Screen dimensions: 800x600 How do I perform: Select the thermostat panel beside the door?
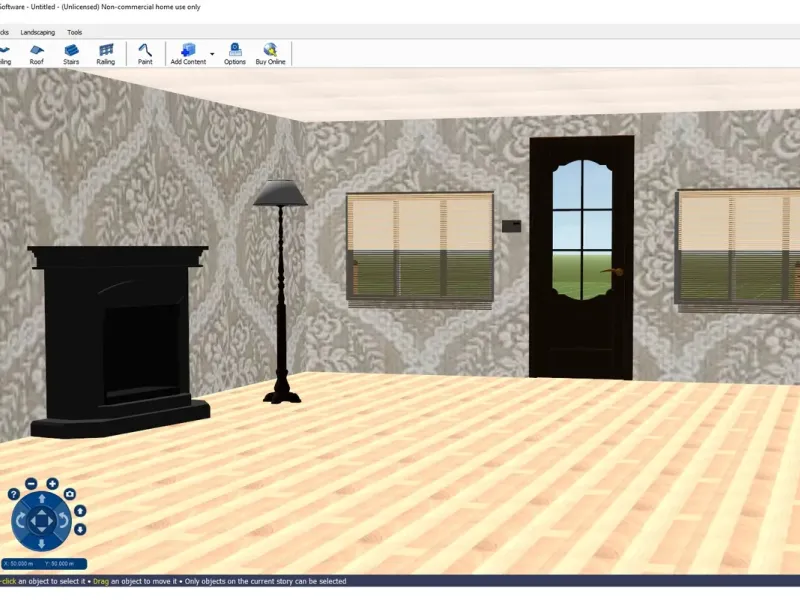coord(511,226)
